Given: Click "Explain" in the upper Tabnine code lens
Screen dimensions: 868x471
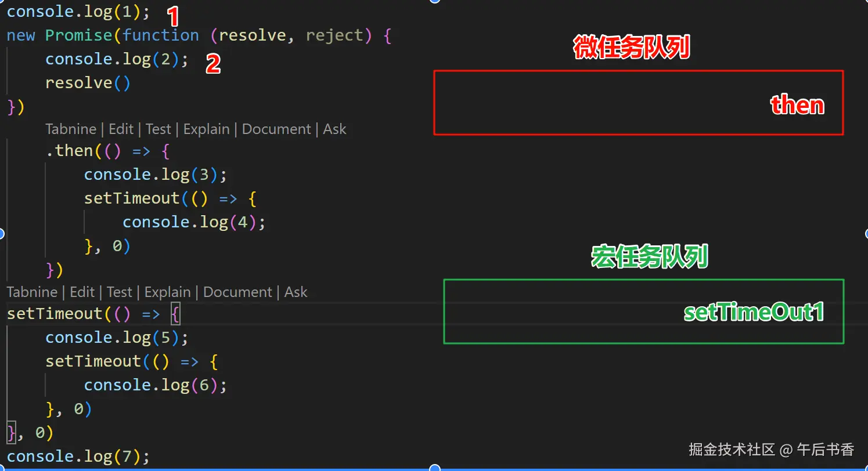Looking at the screenshot, I should click(x=206, y=129).
